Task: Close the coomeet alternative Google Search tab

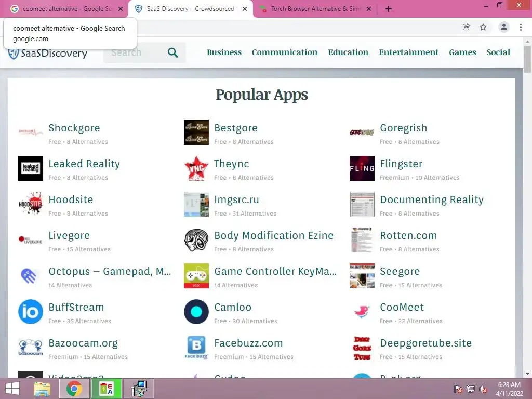Action: click(121, 9)
